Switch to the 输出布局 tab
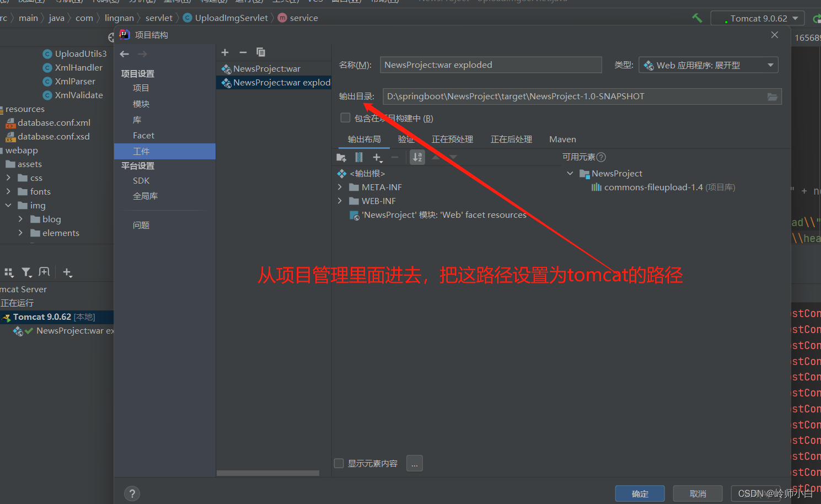 click(x=364, y=140)
